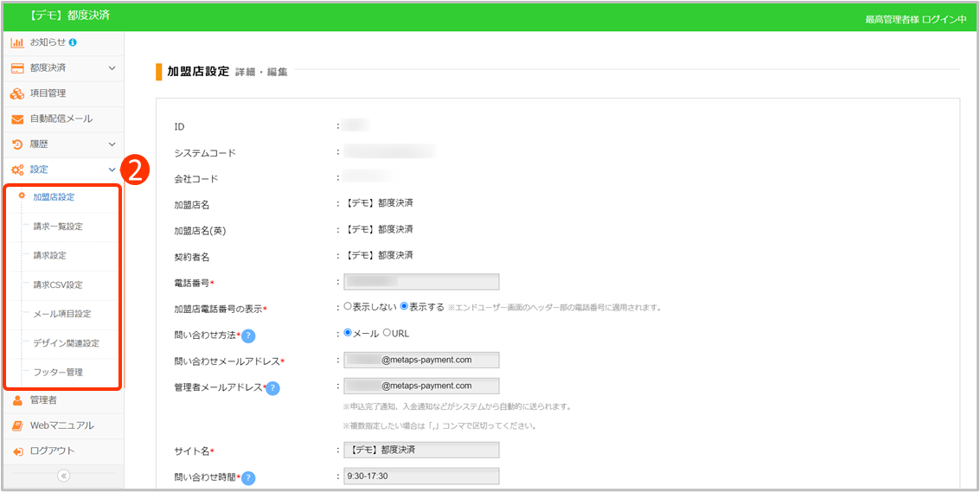Expand the 履歴 section chevron
Screen dimensions: 980x492
112,144
